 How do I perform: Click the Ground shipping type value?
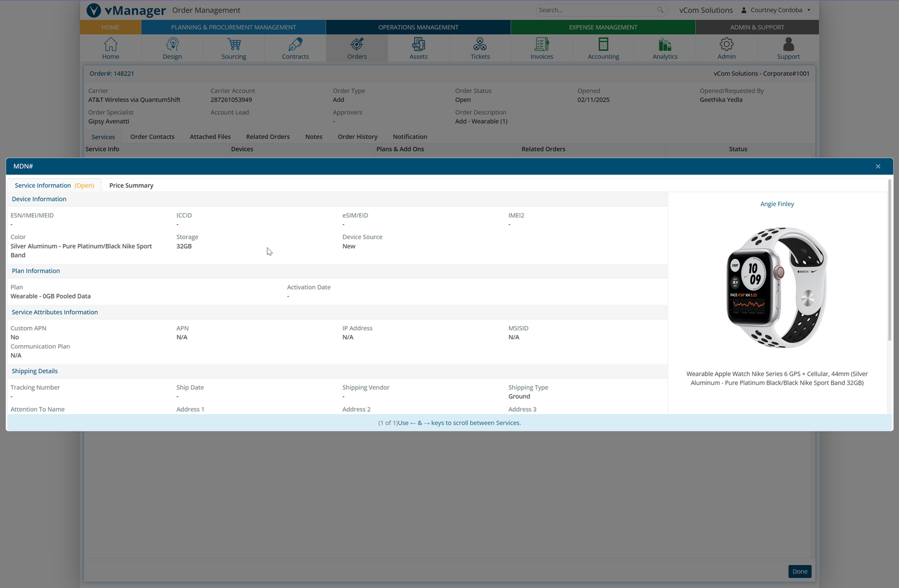pos(519,396)
